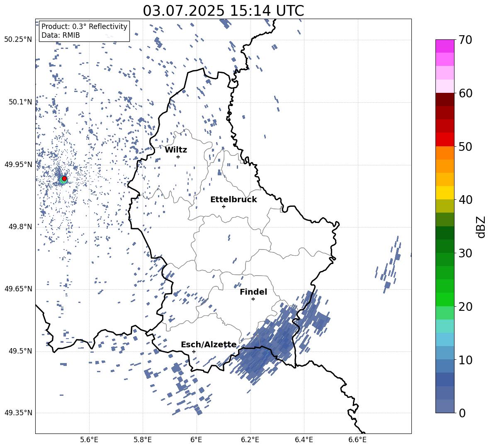Click the 6.4°E longitude label

click(304, 440)
